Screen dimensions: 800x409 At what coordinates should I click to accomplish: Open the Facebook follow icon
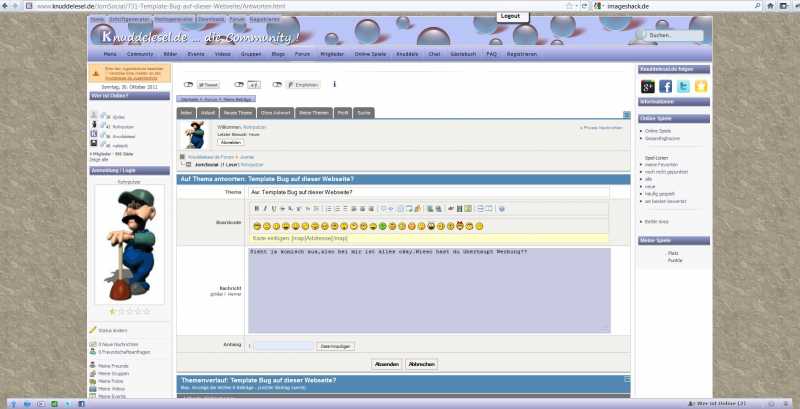(665, 87)
